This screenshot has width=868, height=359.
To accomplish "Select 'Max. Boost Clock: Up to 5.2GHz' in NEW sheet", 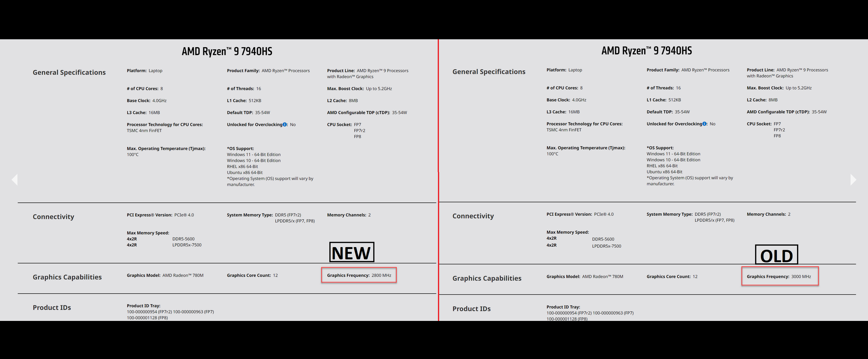I will (359, 88).
